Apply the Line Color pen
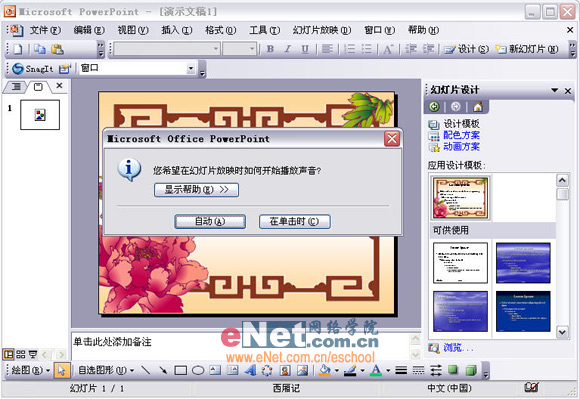 [x=350, y=370]
